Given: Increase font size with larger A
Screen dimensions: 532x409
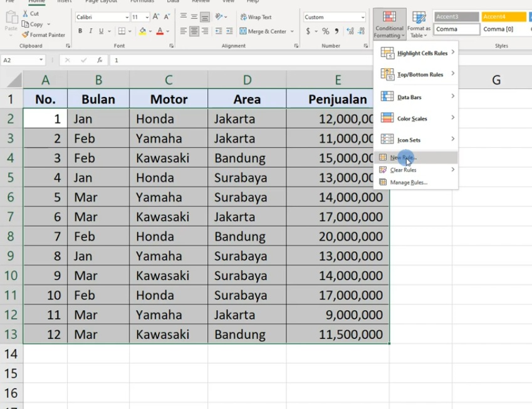Looking at the screenshot, I should pyautogui.click(x=156, y=17).
